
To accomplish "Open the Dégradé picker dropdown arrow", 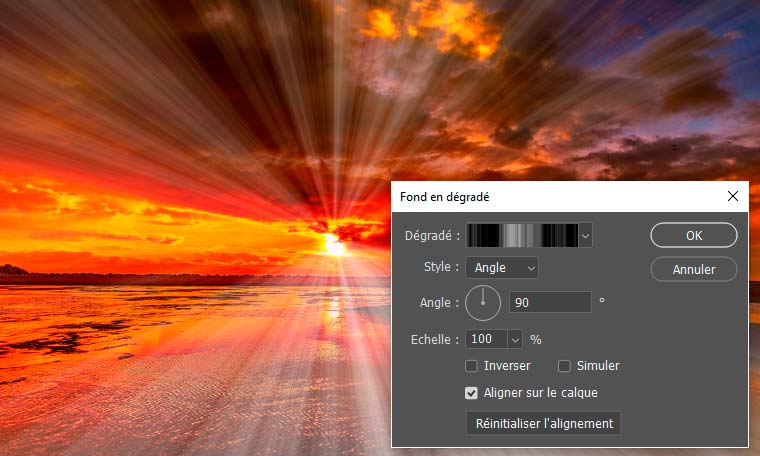I will (x=586, y=236).
